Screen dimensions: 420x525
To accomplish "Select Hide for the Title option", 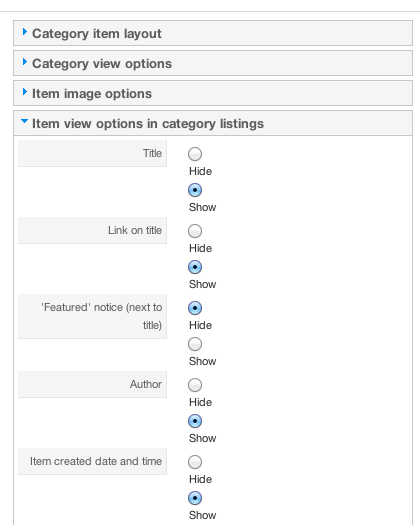I will click(195, 154).
